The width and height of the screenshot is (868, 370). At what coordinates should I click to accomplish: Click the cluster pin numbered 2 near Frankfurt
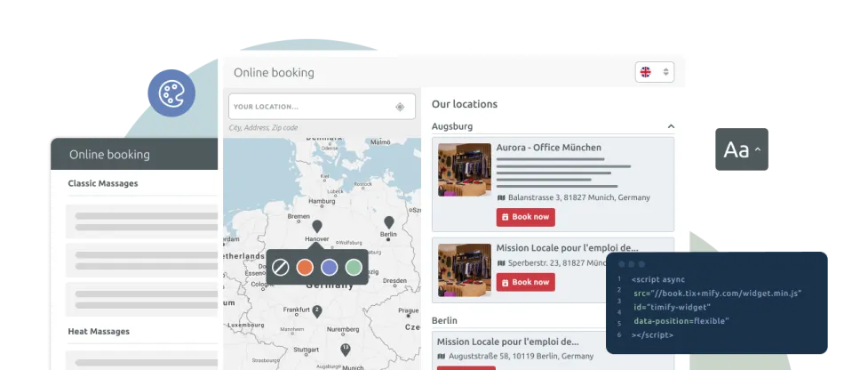click(x=317, y=310)
